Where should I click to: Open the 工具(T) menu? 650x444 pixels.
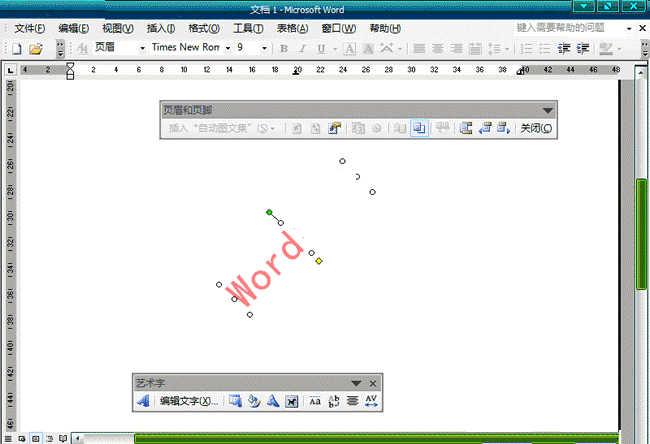pos(248,28)
